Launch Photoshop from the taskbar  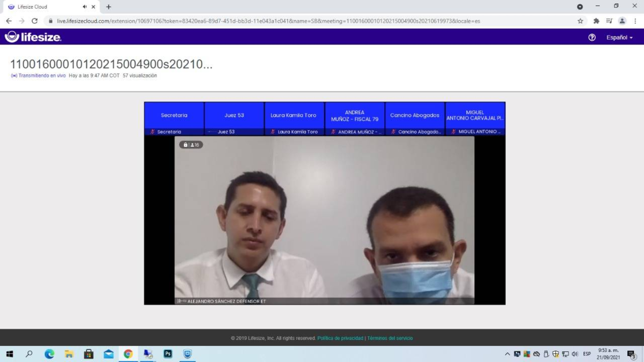tap(167, 354)
